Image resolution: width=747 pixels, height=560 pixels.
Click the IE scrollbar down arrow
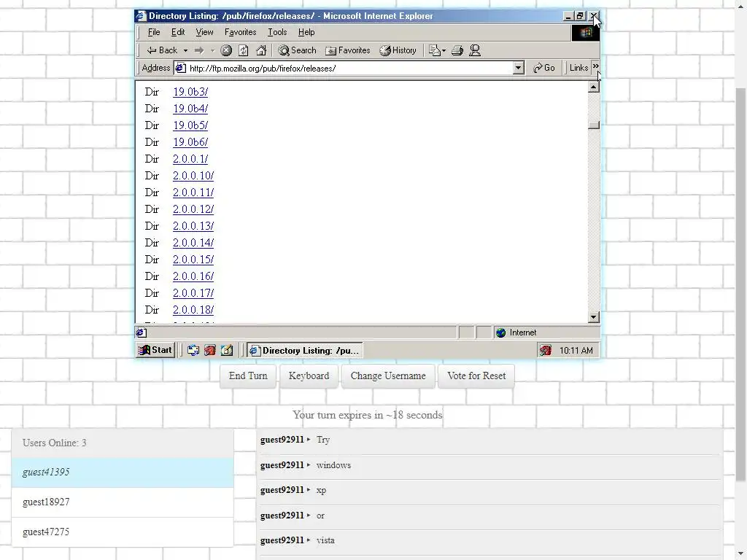tap(594, 317)
